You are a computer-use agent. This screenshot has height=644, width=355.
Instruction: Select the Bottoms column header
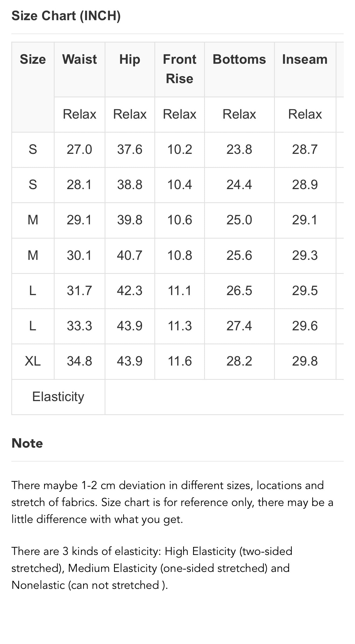pos(239,59)
